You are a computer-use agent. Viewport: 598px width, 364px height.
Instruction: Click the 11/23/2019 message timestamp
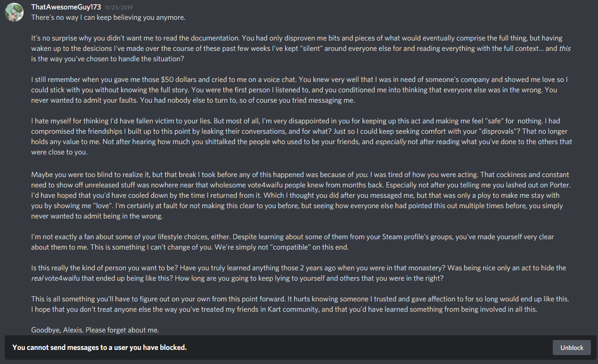pos(120,8)
